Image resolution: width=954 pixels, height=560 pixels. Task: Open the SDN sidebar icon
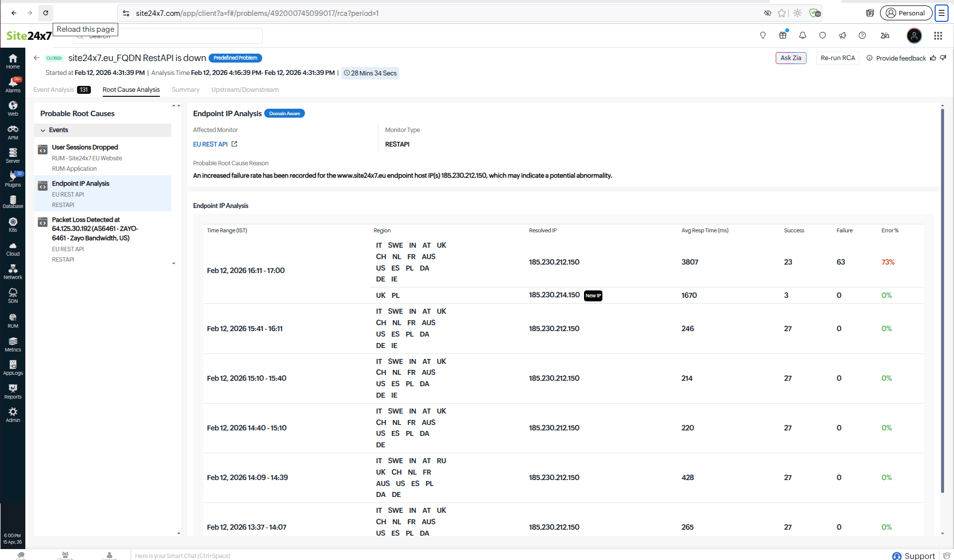point(13,296)
